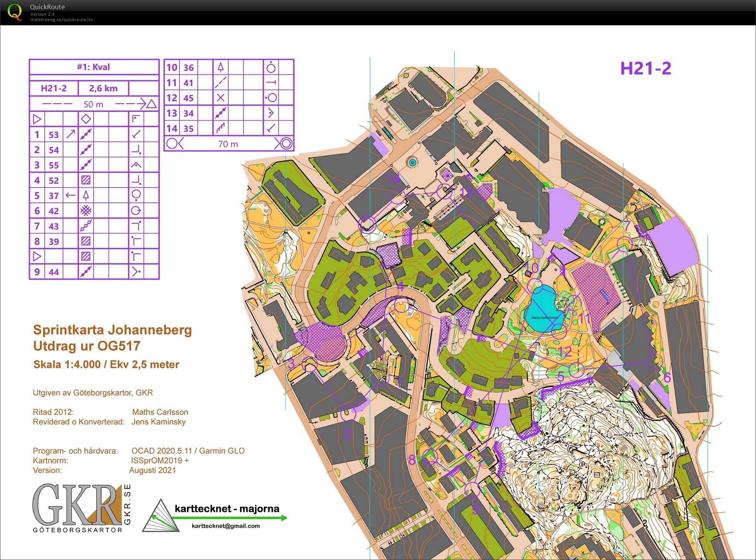Click the 'karttecknet - majorna' text
The width and height of the screenshot is (756, 560).
click(227, 508)
